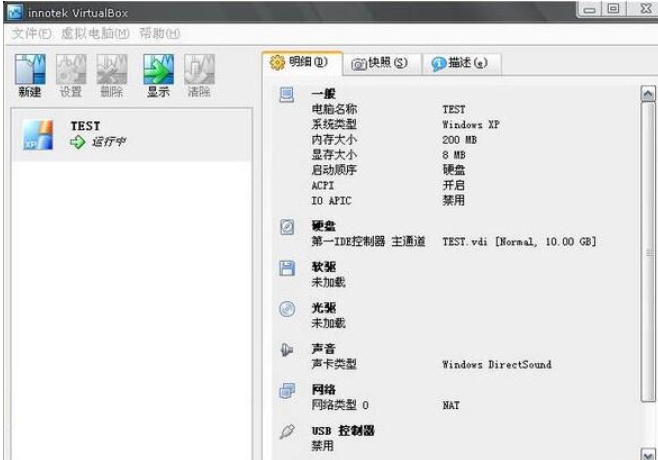658x460 pixels.
Task: Click the 新建 (New) toolbar icon
Action: 30,70
